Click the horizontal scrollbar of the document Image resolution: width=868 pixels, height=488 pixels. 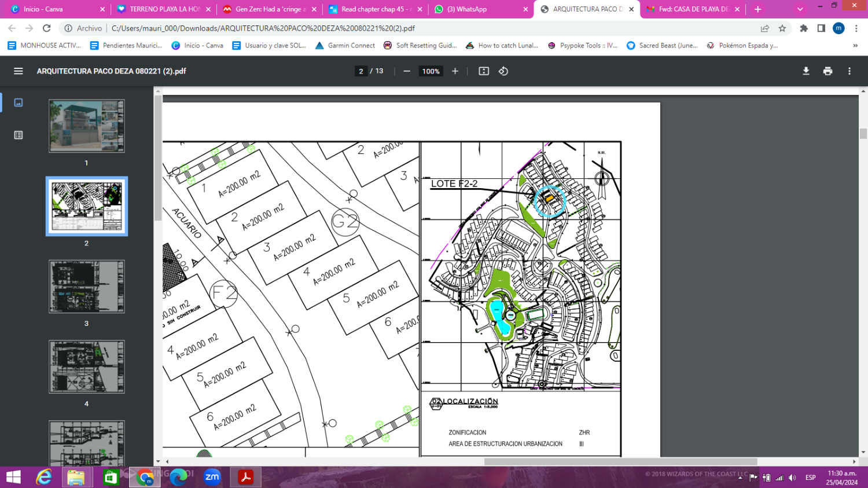click(620, 461)
